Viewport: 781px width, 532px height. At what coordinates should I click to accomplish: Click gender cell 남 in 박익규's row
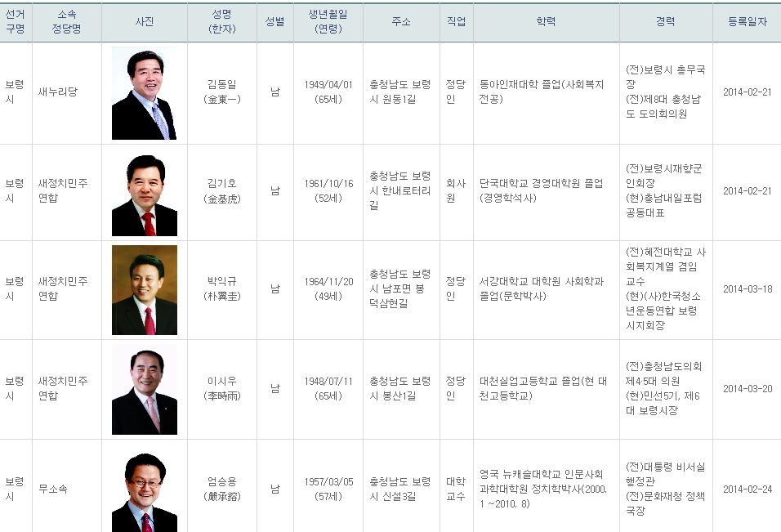(x=275, y=289)
